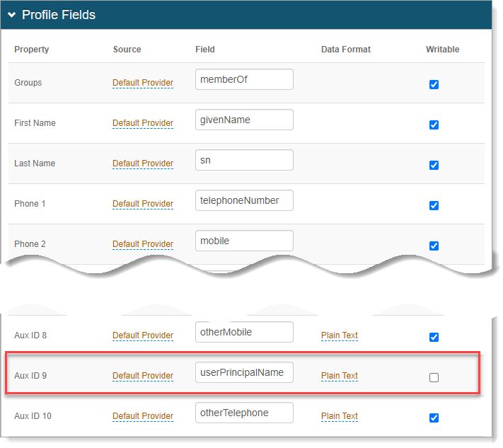
Task: Open Plain Text data format for Aux ID 9
Action: (340, 376)
